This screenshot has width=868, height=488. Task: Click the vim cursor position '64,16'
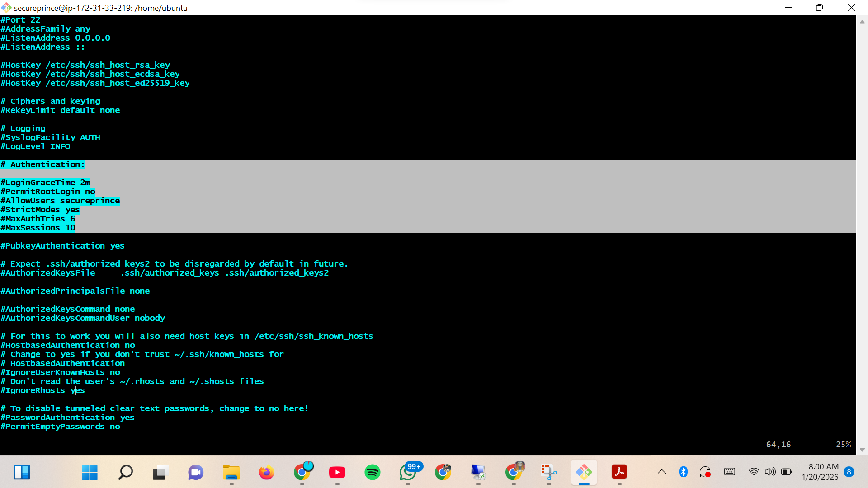[778, 445]
